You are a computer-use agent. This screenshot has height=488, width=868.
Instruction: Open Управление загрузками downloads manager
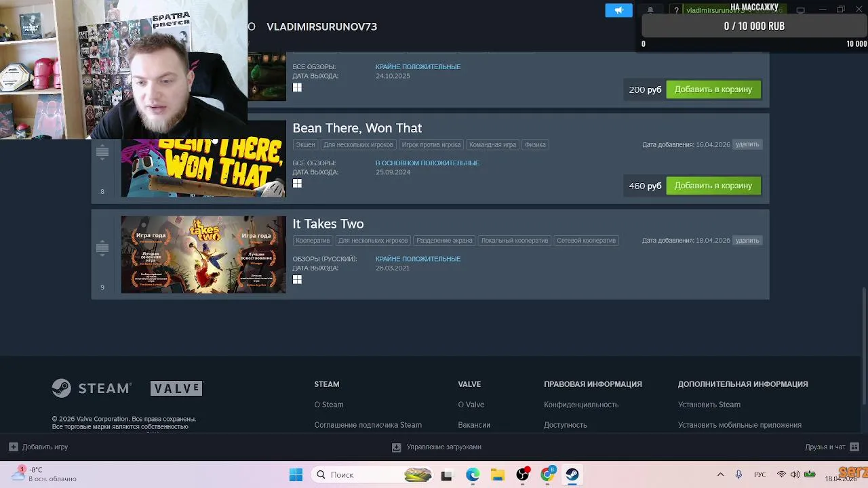tap(437, 447)
